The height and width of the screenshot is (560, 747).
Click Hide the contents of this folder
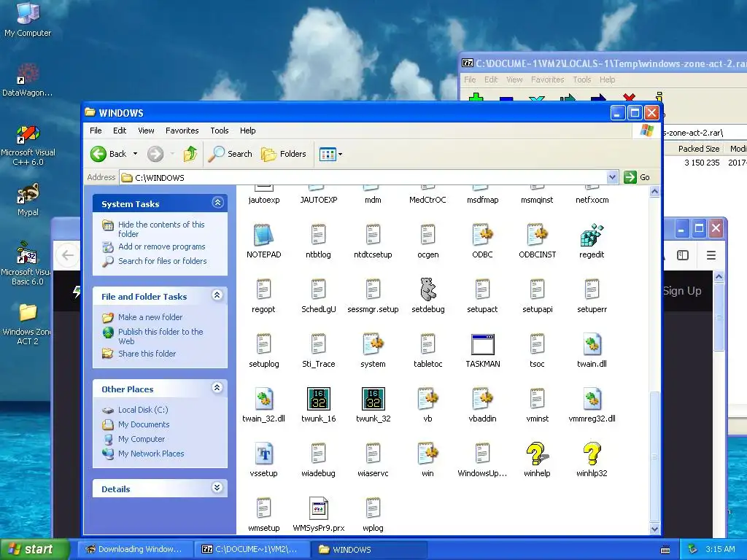pos(161,229)
